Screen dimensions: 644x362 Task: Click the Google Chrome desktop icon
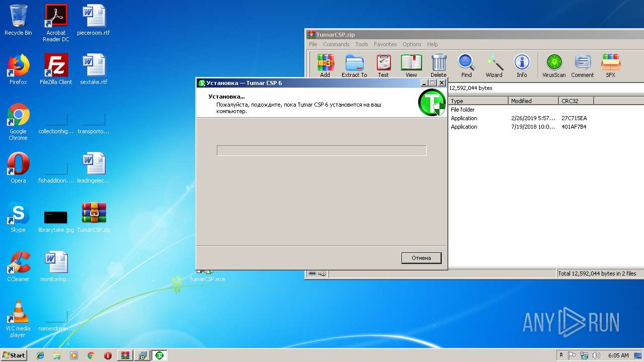click(18, 122)
